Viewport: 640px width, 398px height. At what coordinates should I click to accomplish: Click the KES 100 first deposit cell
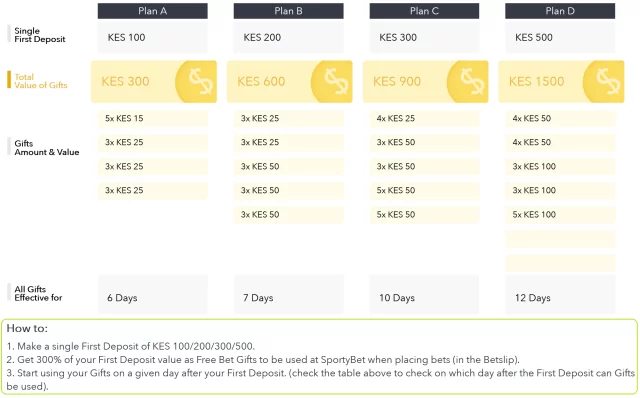[153, 37]
